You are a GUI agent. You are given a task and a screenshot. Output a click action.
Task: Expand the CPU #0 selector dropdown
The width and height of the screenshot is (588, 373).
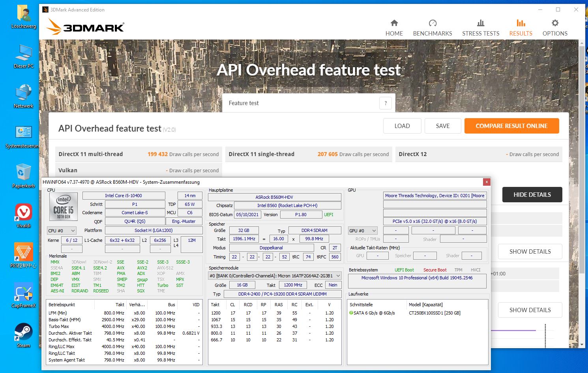62,231
